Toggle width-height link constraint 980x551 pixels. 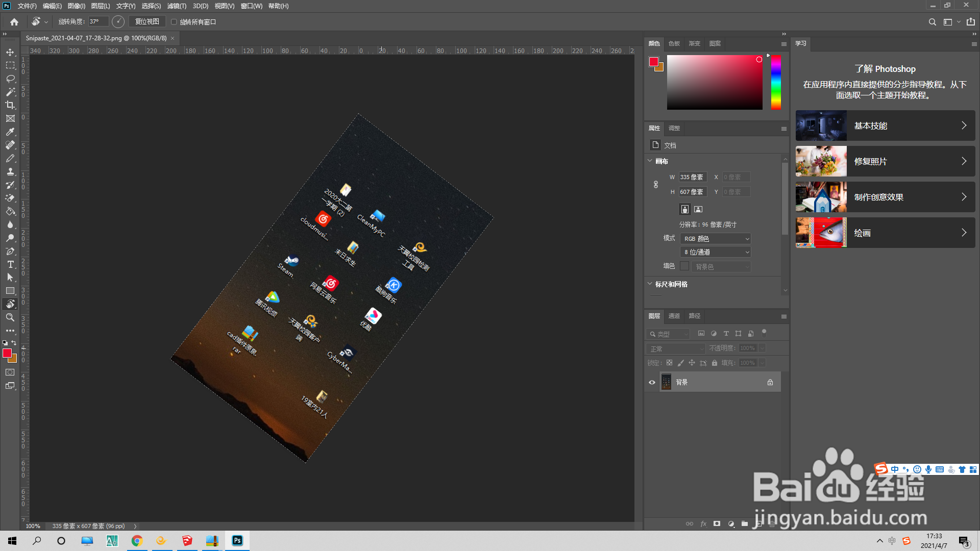click(656, 185)
